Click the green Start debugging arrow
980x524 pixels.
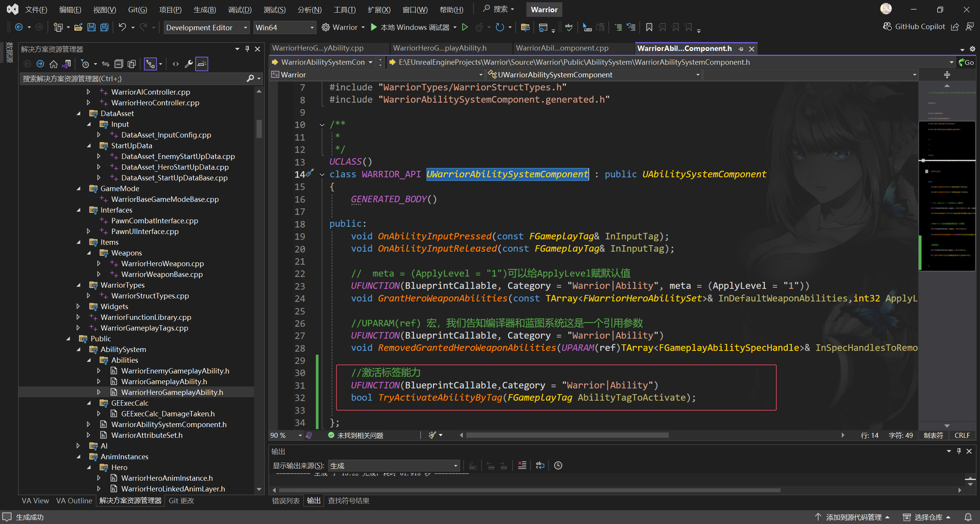(x=374, y=27)
